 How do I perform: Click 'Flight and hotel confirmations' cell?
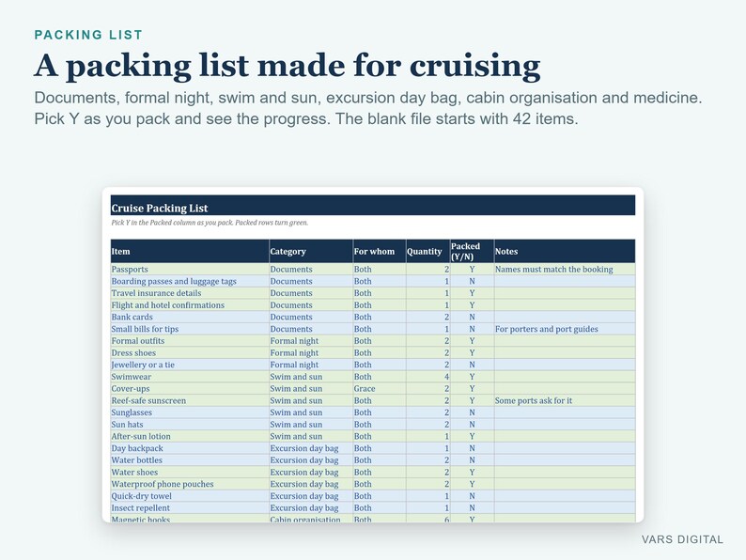[x=190, y=305]
